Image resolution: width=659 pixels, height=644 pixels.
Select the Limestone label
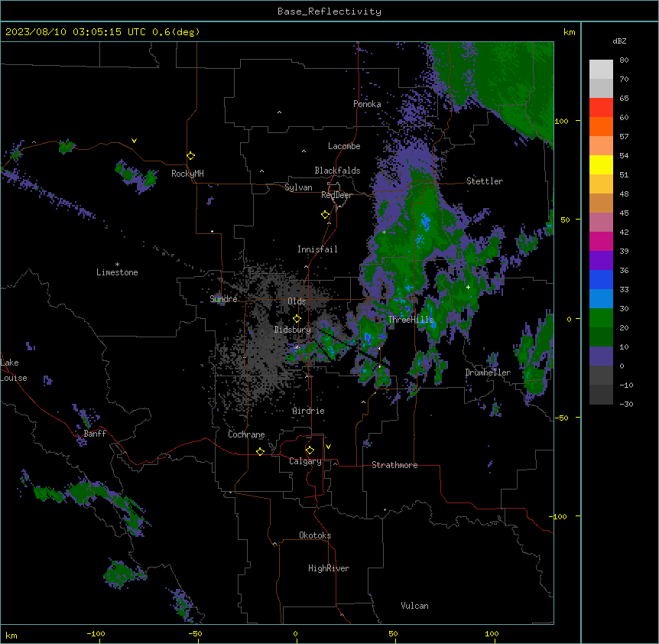tap(117, 272)
